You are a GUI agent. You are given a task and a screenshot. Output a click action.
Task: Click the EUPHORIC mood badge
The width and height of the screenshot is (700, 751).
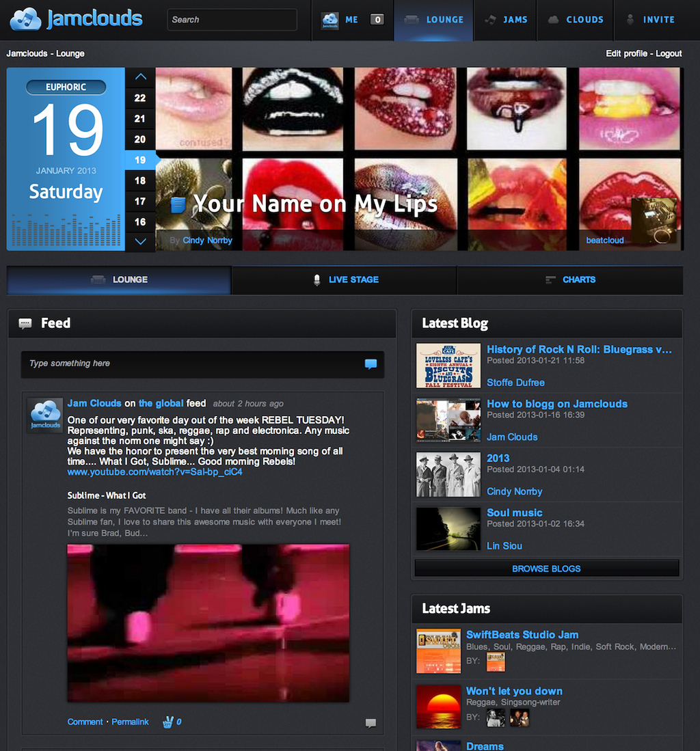[66, 87]
